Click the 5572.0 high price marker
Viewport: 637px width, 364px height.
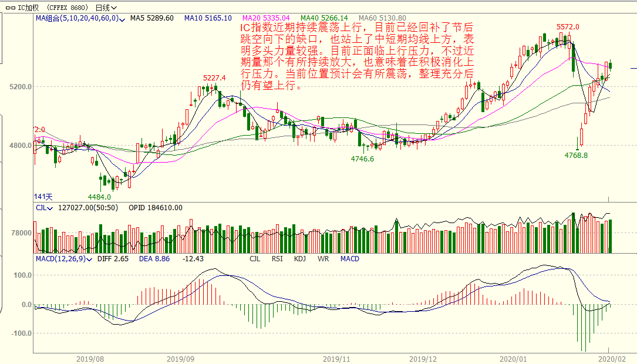click(568, 27)
